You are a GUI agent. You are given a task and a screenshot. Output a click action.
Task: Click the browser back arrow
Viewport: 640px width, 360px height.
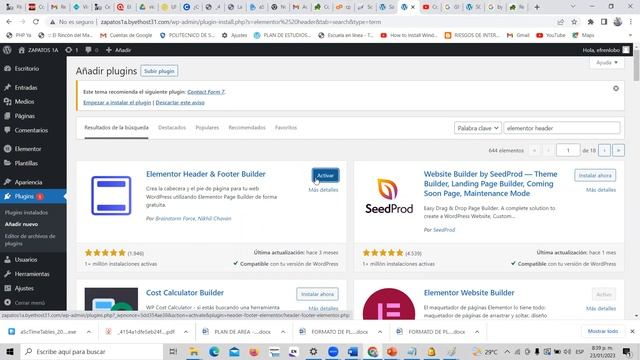coord(9,22)
